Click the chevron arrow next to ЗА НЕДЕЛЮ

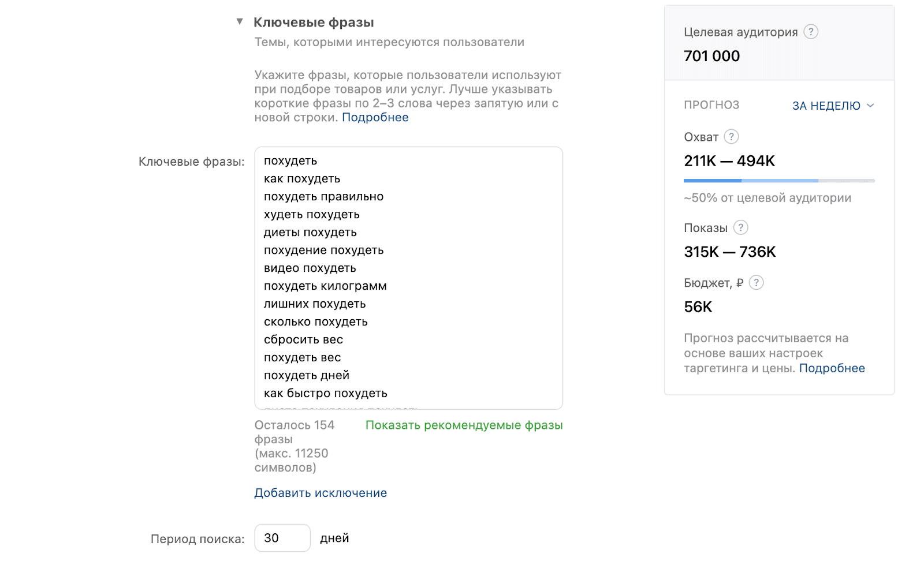870,106
